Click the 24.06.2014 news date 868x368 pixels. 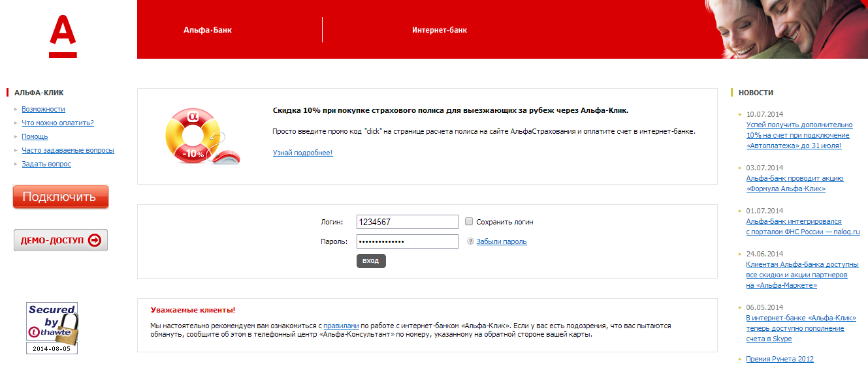[x=765, y=254]
